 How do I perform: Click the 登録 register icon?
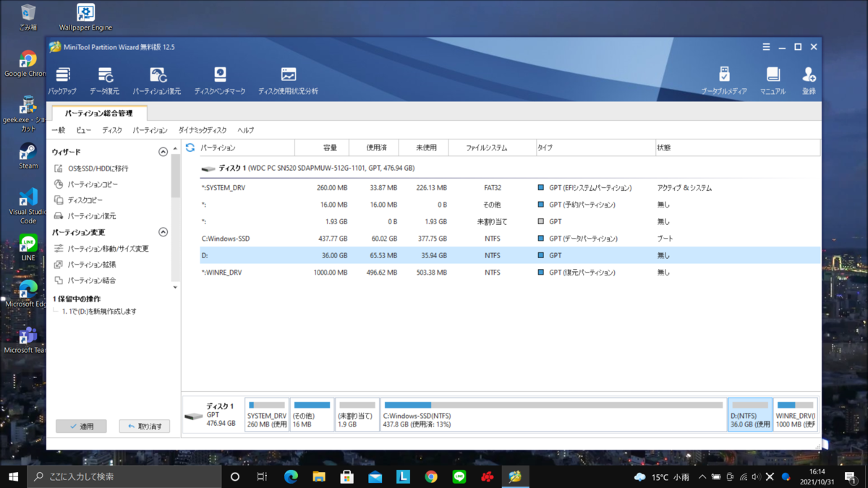(x=809, y=81)
